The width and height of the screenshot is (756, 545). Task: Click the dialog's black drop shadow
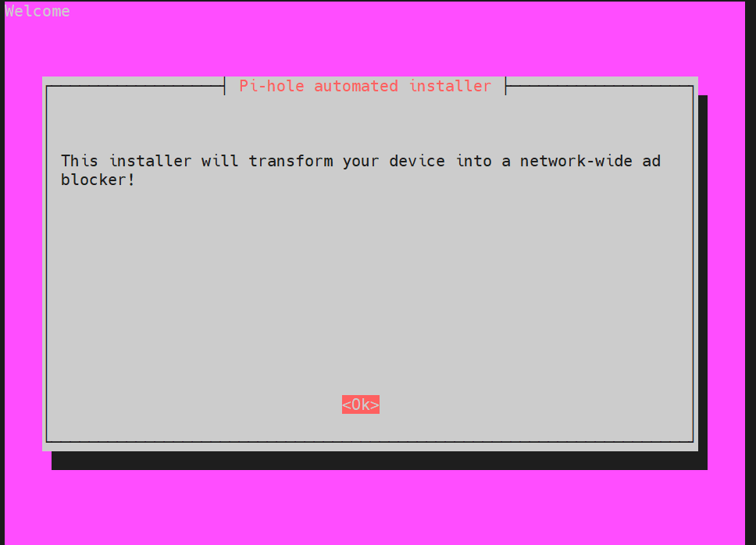(x=379, y=461)
